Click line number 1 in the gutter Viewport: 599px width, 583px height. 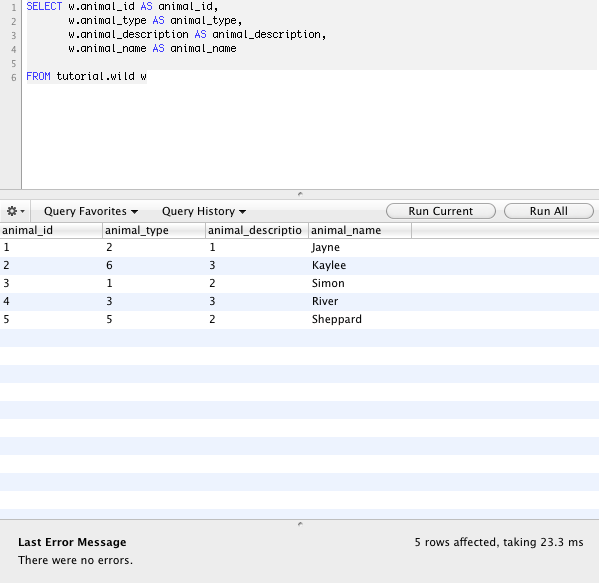tap(13, 7)
